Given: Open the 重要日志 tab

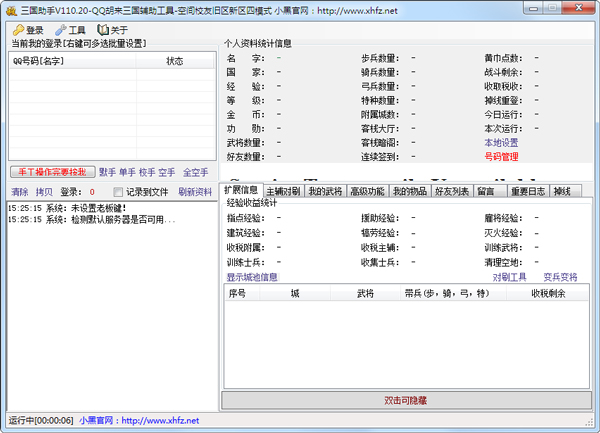Looking at the screenshot, I should (527, 191).
